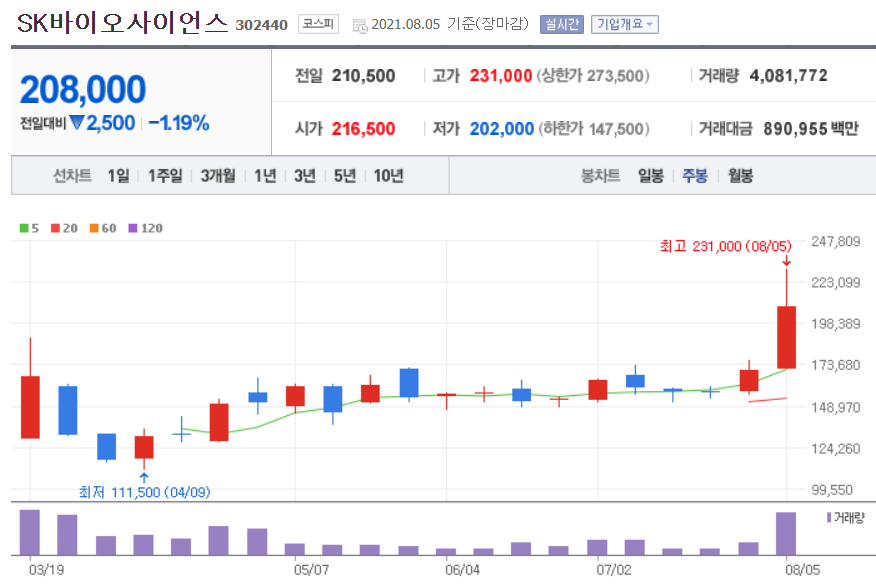The width and height of the screenshot is (876, 584).
Task: Click the first red candle on 03/19
Action: tap(30, 407)
